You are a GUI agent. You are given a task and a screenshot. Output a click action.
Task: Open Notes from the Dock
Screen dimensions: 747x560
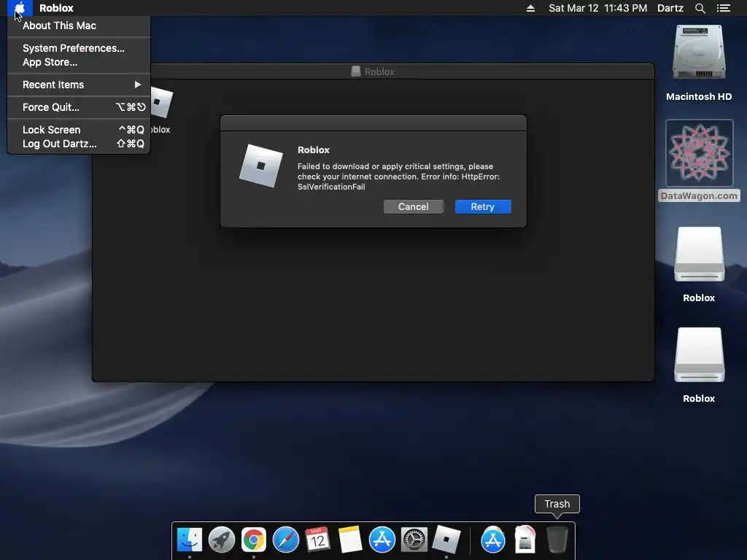[x=349, y=540]
